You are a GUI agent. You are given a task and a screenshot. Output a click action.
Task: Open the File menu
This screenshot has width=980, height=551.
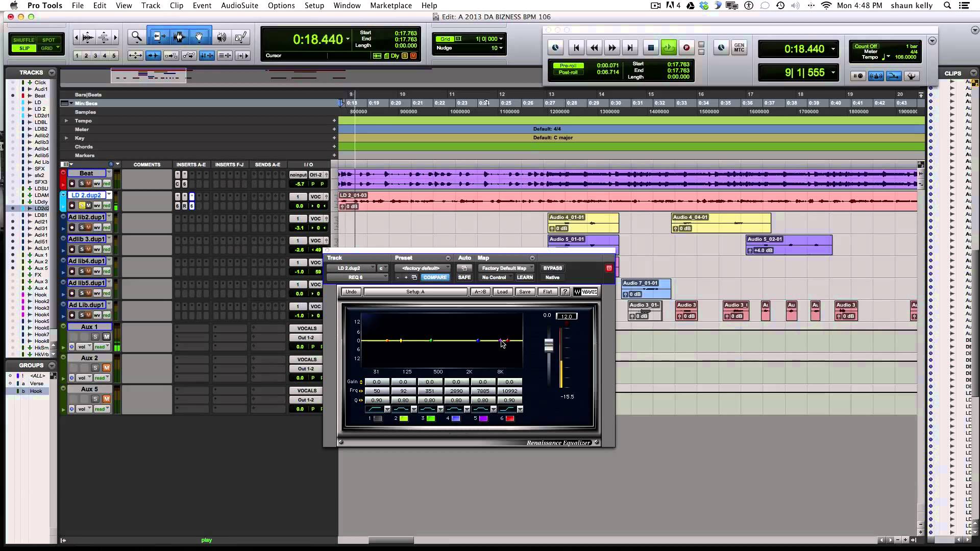(x=78, y=6)
